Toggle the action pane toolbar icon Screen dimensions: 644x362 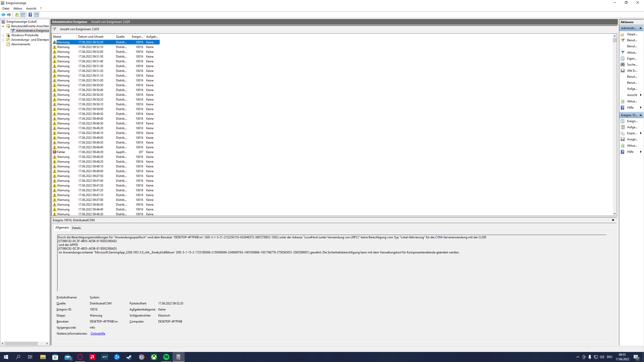tap(36, 15)
